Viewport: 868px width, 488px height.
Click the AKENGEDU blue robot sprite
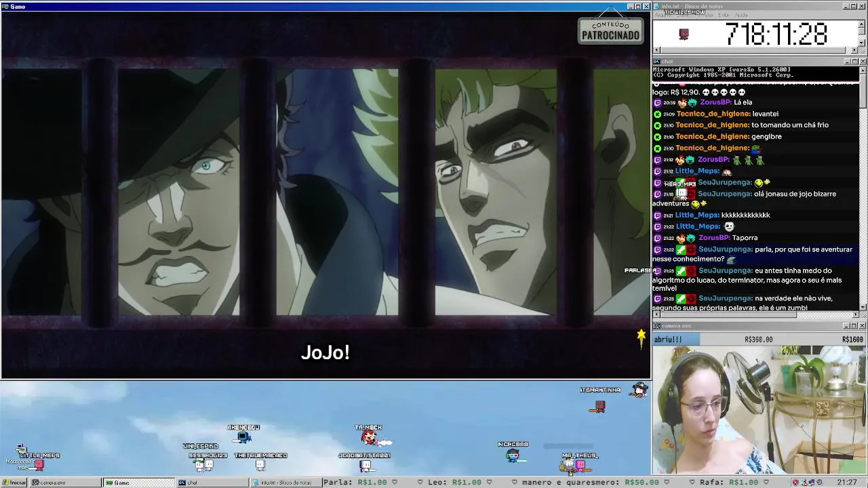pyautogui.click(x=242, y=437)
